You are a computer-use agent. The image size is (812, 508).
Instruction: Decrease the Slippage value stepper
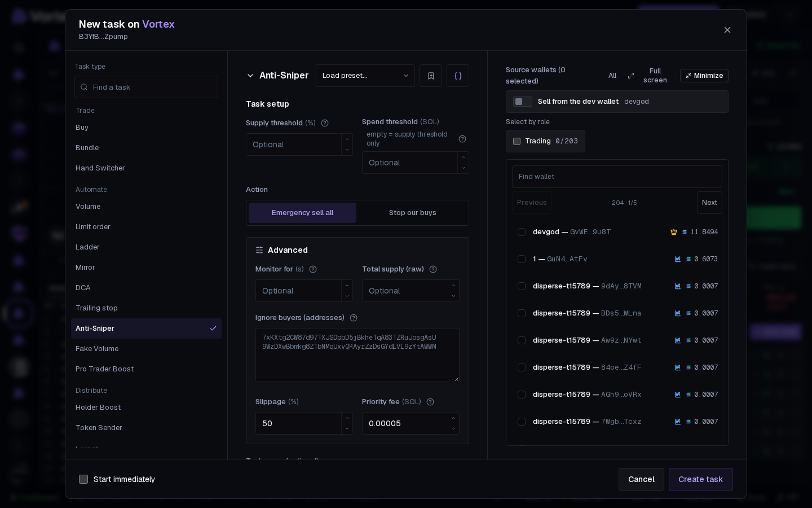347,429
